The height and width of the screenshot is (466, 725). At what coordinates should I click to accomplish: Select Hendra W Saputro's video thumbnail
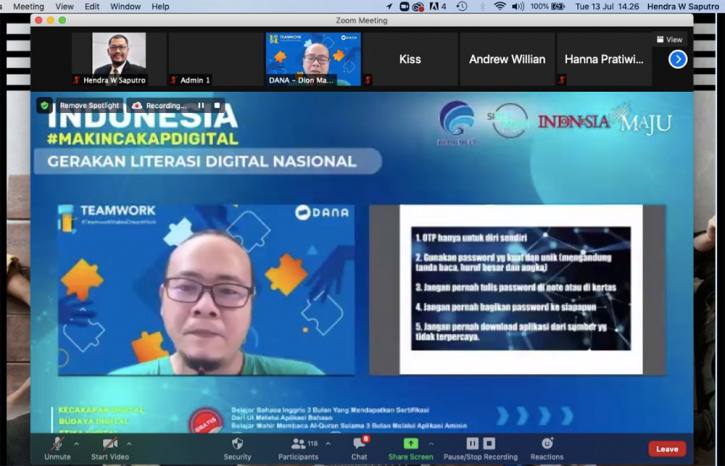(x=119, y=55)
